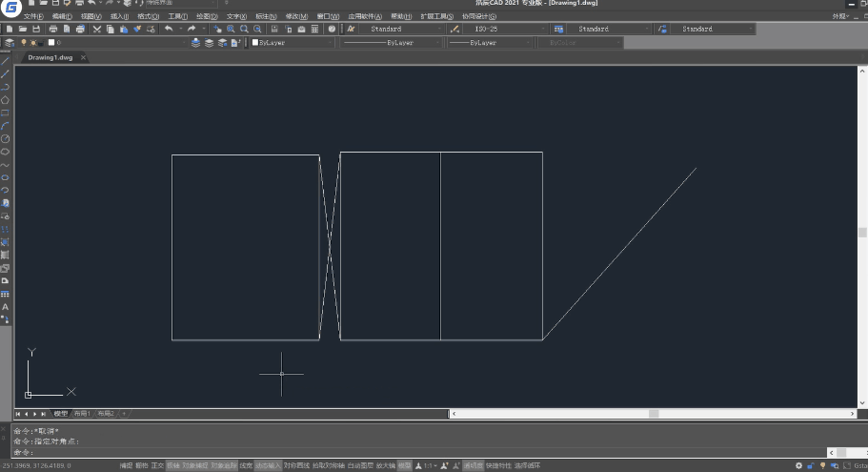Toggle Object Snap (对象捕捉) in status bar
This screenshot has width=868, height=472.
coord(195,466)
